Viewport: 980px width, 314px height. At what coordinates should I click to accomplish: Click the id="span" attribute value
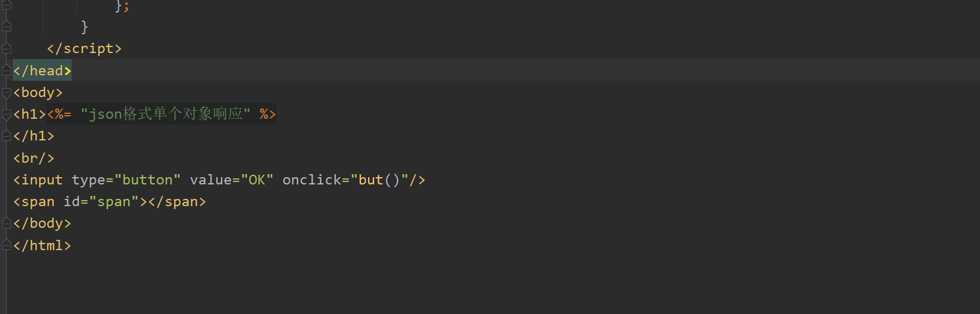114,202
